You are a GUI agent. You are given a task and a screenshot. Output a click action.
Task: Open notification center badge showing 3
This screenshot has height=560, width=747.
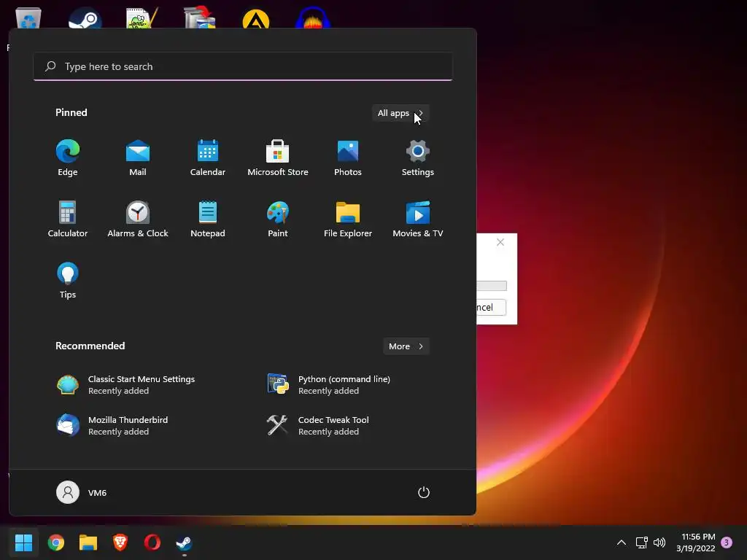727,542
